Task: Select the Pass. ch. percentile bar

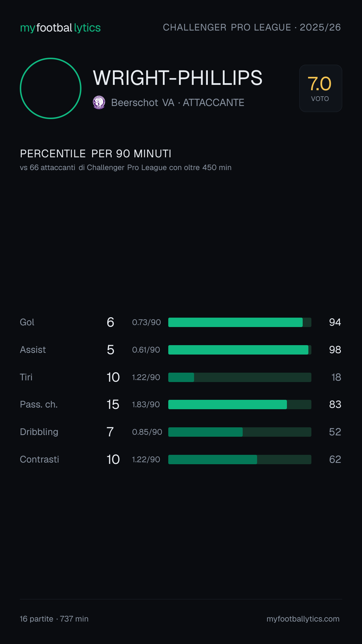Action: [240, 405]
